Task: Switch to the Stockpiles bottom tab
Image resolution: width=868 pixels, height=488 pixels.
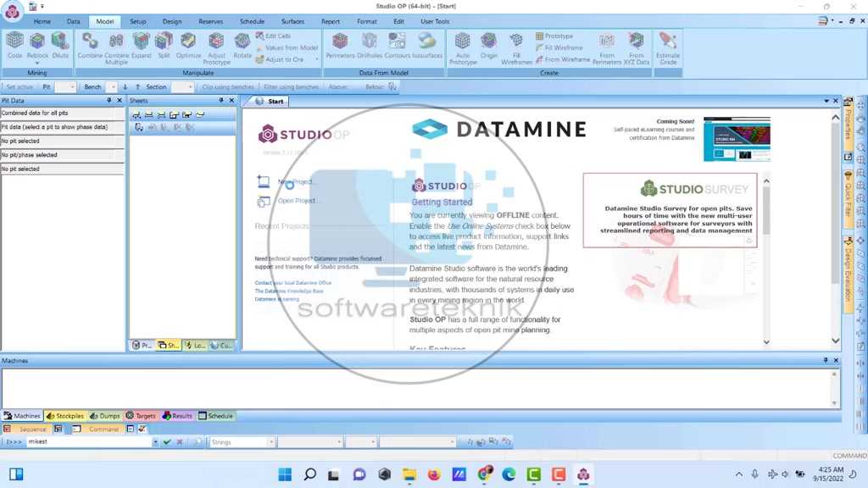Action: 65,415
